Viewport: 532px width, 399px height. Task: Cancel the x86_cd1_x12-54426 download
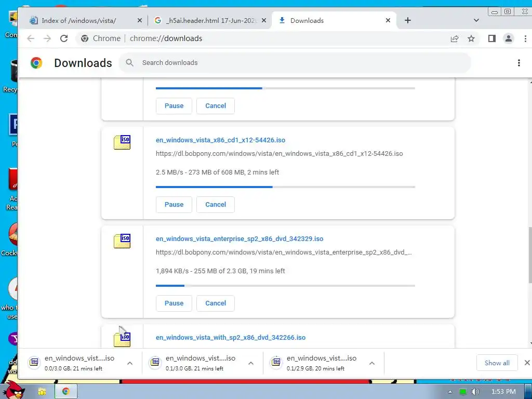(x=216, y=205)
